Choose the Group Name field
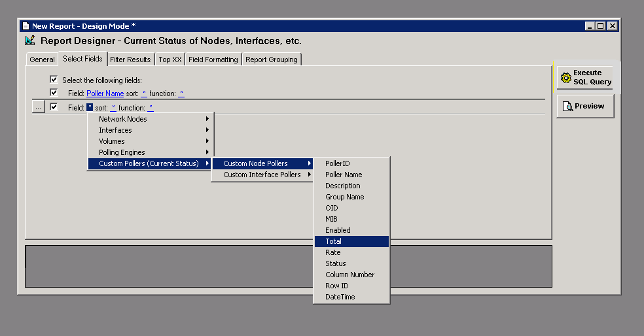Image resolution: width=644 pixels, height=336 pixels. coord(351,197)
